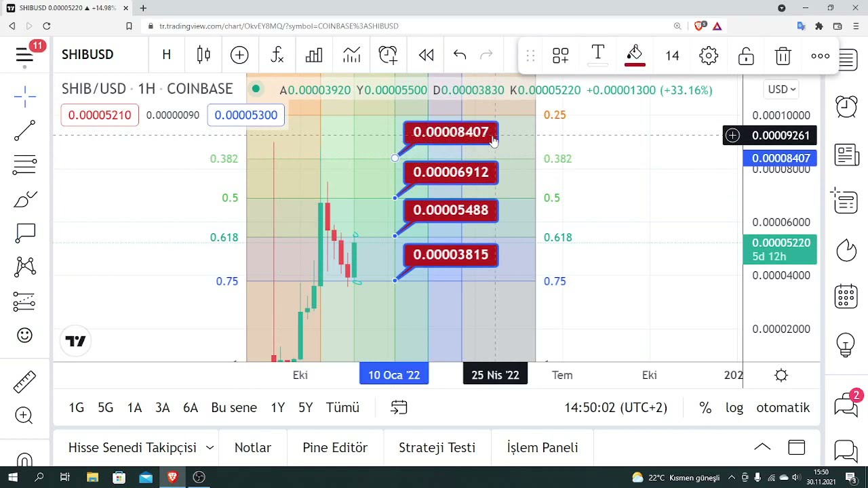
Task: Click the sell price 0.00005210 button
Action: [100, 115]
